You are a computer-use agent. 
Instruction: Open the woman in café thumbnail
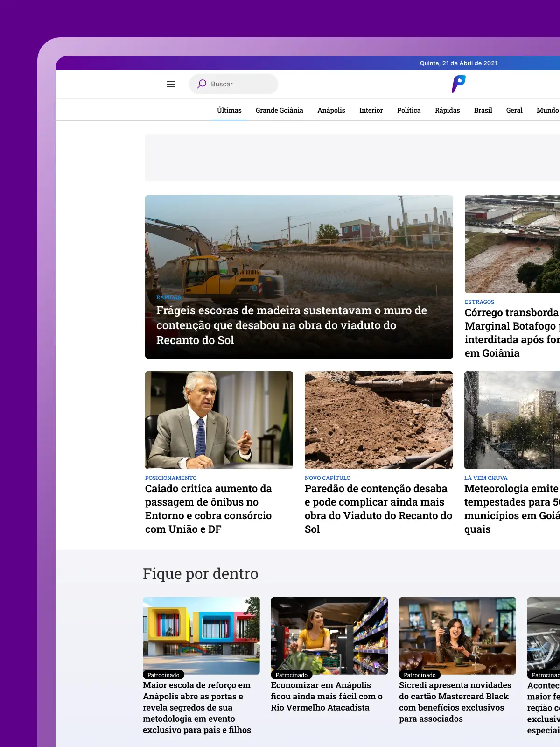(x=457, y=636)
